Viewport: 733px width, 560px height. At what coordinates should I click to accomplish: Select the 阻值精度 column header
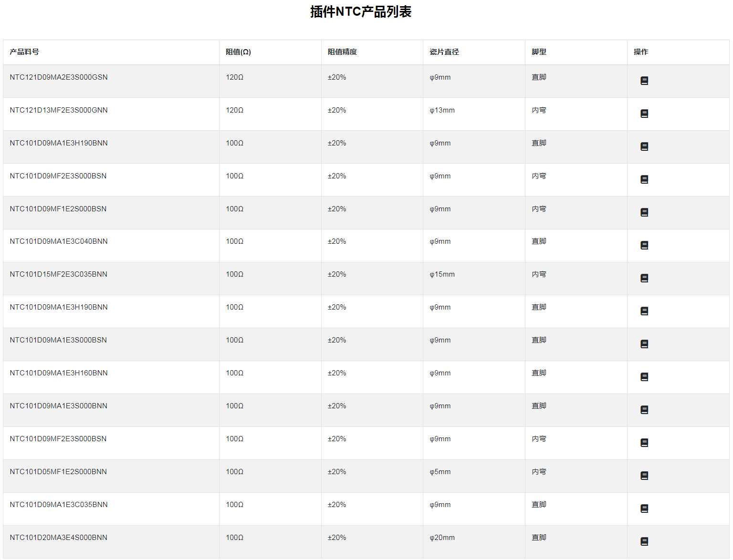[x=342, y=52]
